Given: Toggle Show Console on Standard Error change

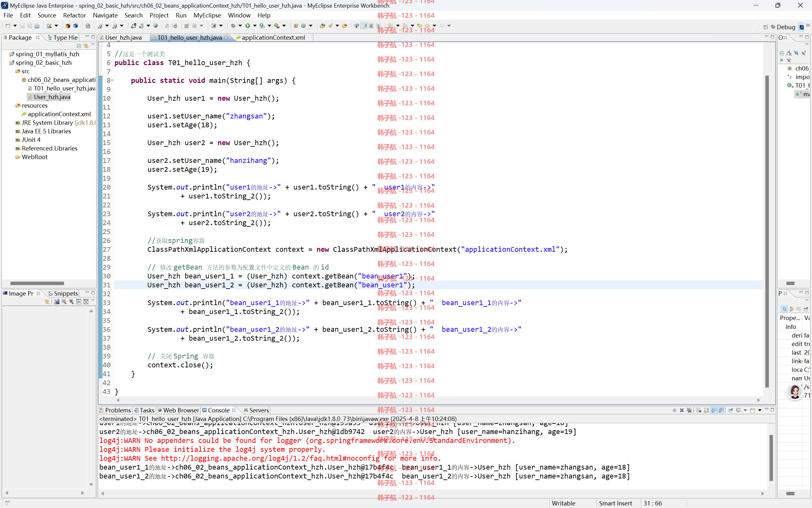Looking at the screenshot, I should (x=721, y=410).
